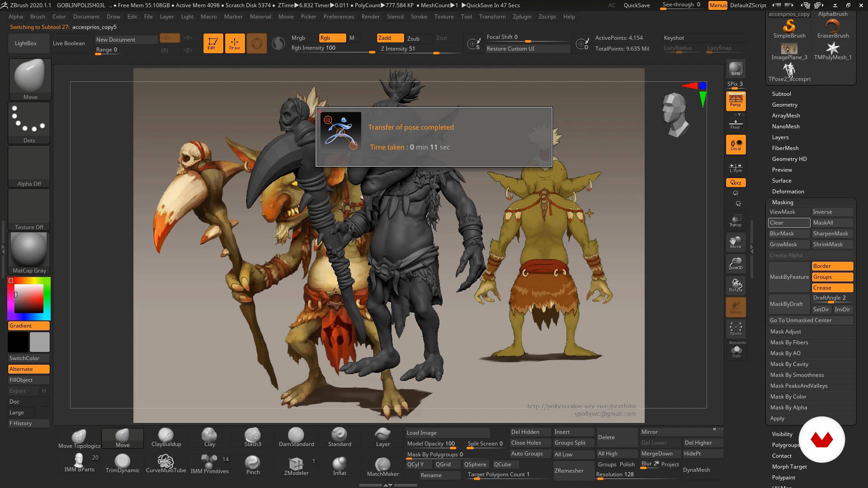Open the Transform menu
868x488 pixels.
pos(492,17)
